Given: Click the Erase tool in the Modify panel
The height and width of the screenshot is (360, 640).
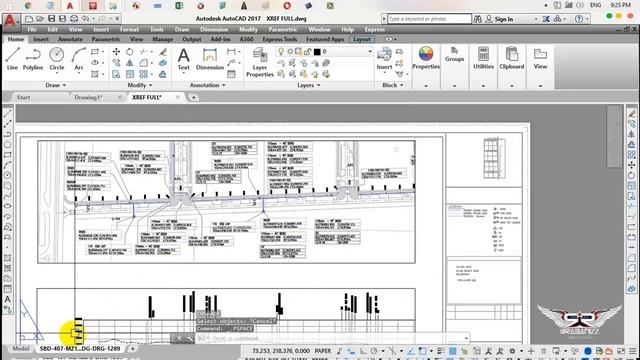Looking at the screenshot, I should (x=163, y=52).
